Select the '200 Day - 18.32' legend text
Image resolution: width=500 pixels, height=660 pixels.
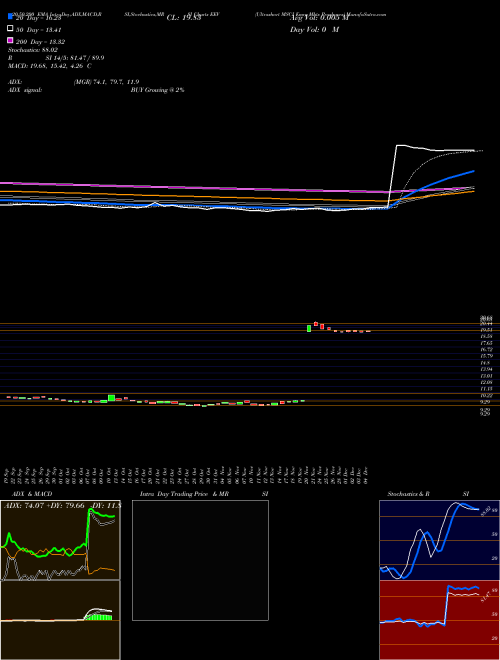pos(41,42)
